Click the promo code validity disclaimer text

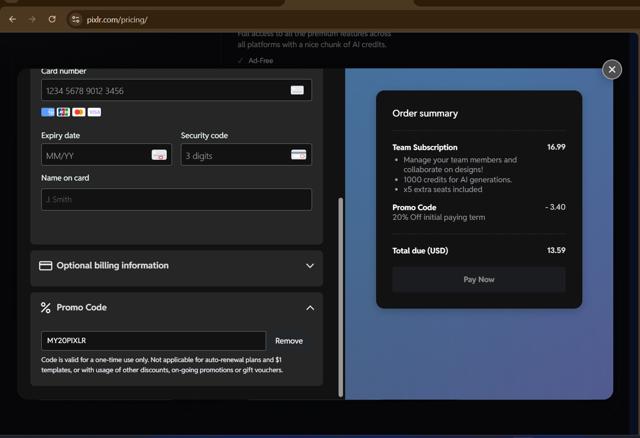162,365
